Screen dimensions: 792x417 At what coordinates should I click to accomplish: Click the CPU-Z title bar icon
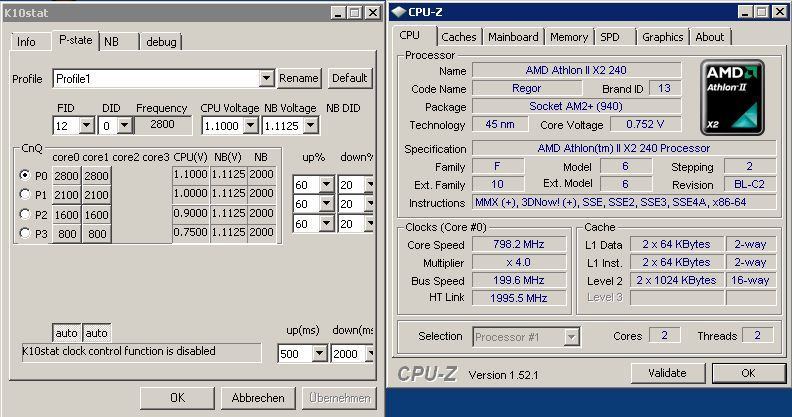(x=399, y=12)
